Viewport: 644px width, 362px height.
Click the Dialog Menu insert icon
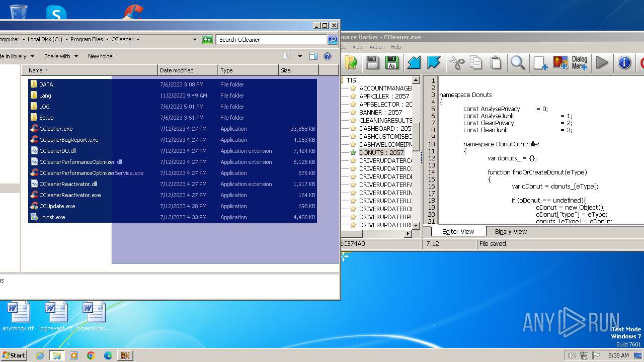pyautogui.click(x=580, y=62)
